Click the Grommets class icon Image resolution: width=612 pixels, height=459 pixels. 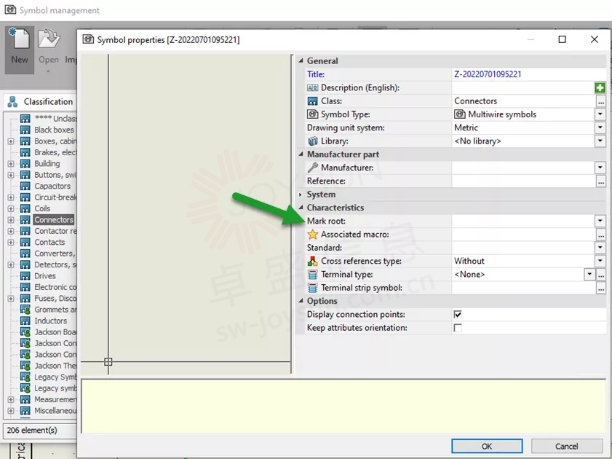[x=25, y=310]
